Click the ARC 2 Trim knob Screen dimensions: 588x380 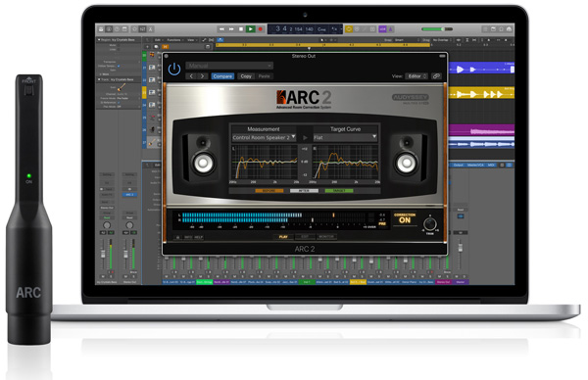click(430, 224)
